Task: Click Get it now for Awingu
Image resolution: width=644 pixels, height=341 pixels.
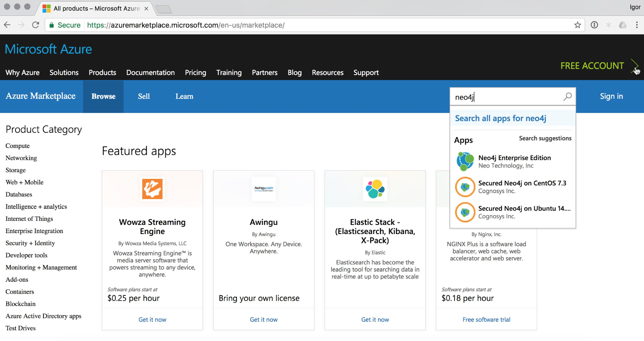Action: point(264,319)
